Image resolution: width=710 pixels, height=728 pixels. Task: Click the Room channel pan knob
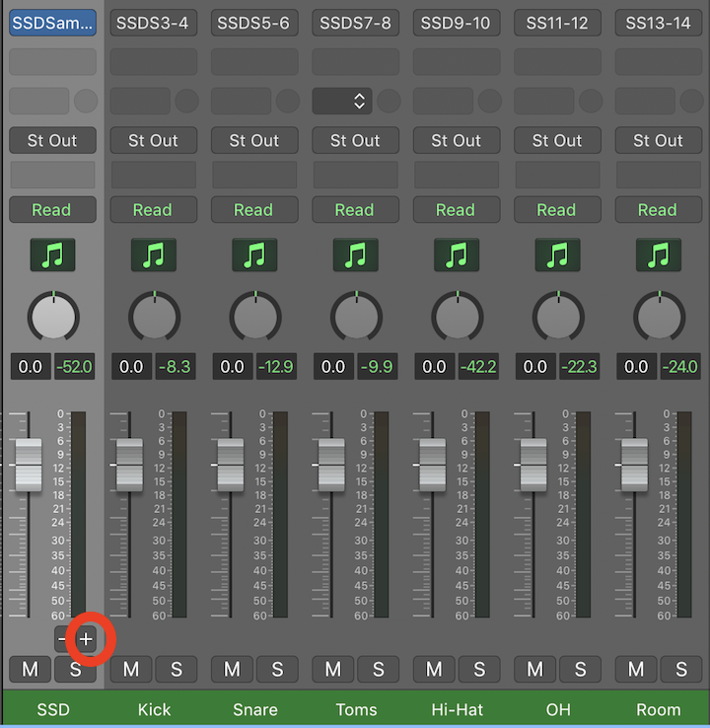(660, 317)
